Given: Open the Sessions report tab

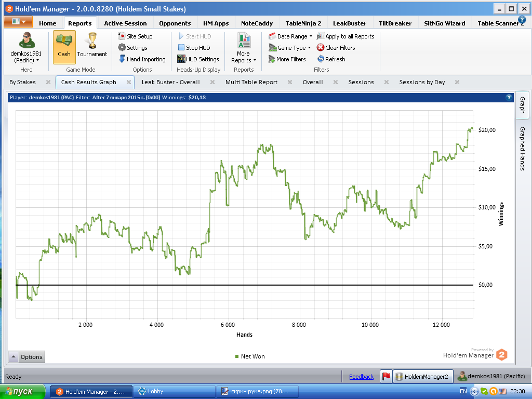Looking at the screenshot, I should point(361,82).
